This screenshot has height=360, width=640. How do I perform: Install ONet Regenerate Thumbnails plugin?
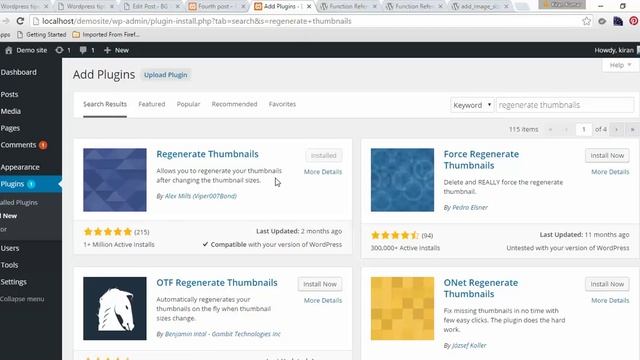pos(607,284)
